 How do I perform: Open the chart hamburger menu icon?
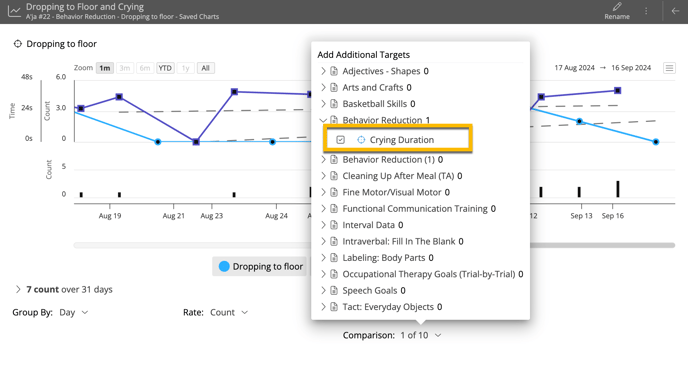(x=669, y=68)
